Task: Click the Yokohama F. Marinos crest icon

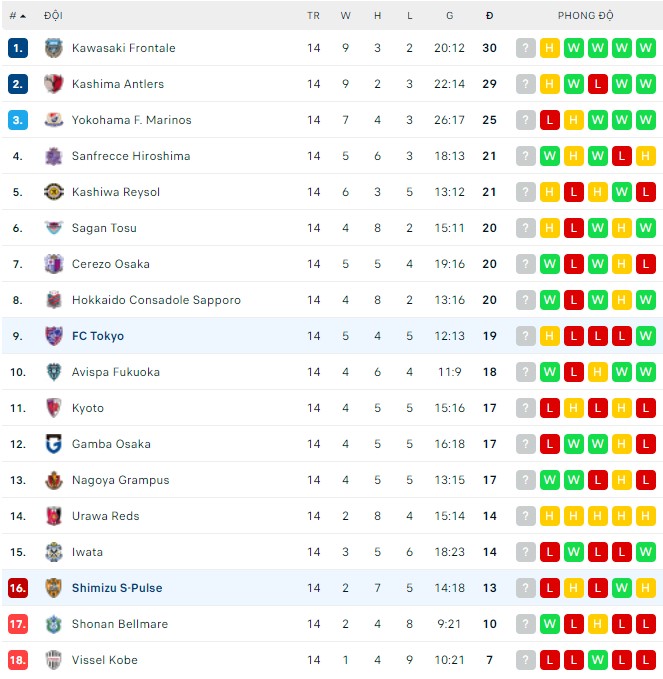Action: tap(54, 120)
